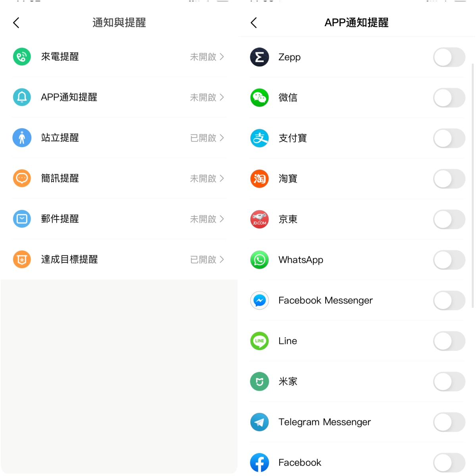Tap the standing reminder person icon
Viewport: 476px width, 476px height.
point(22,138)
